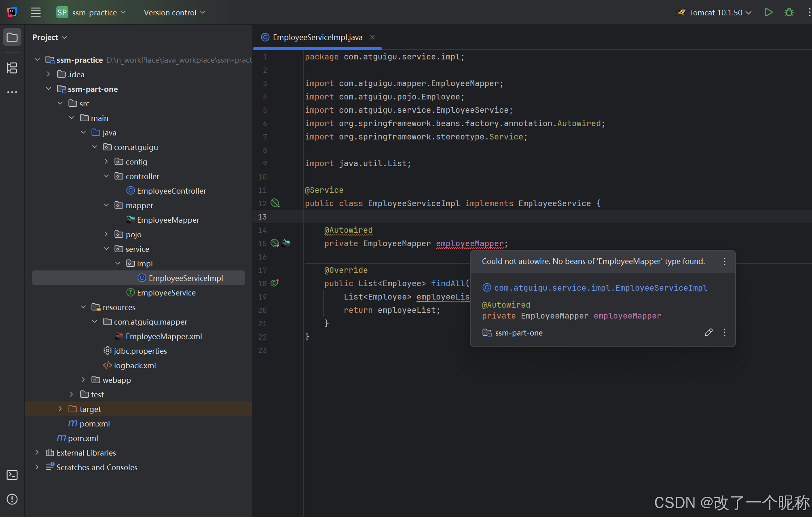Image resolution: width=812 pixels, height=517 pixels.
Task: Toggle the Project tool window folder button
Action: coord(12,38)
